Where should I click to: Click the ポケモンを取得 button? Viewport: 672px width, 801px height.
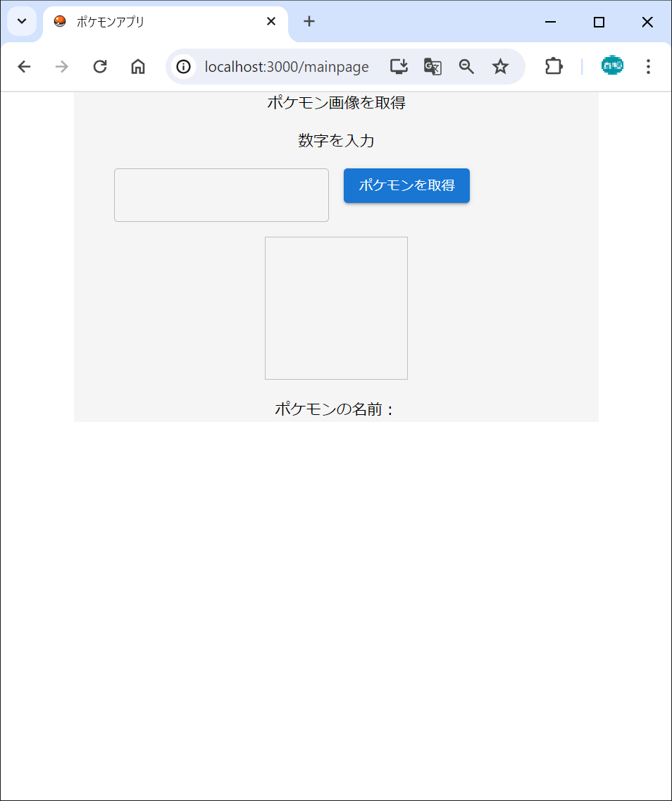pyautogui.click(x=406, y=185)
